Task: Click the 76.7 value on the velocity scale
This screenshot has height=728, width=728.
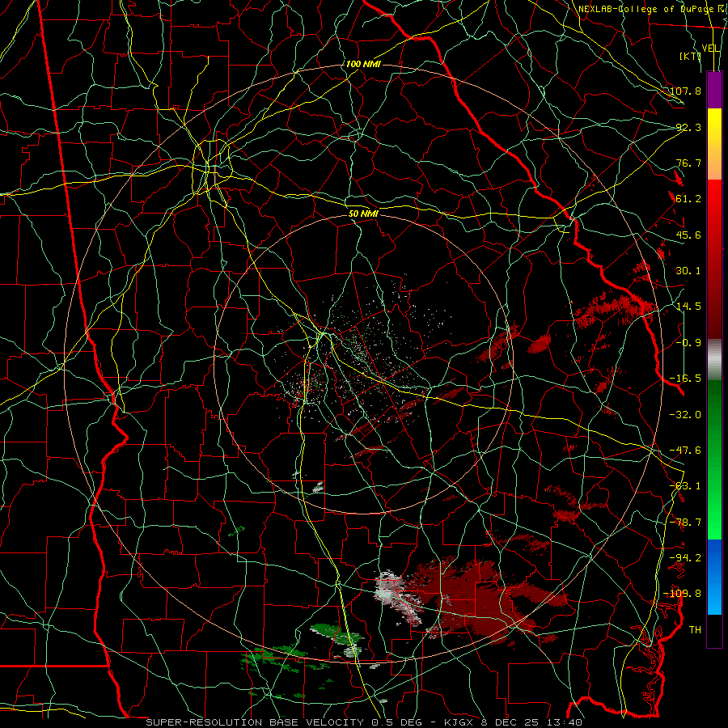Action: pos(688,163)
